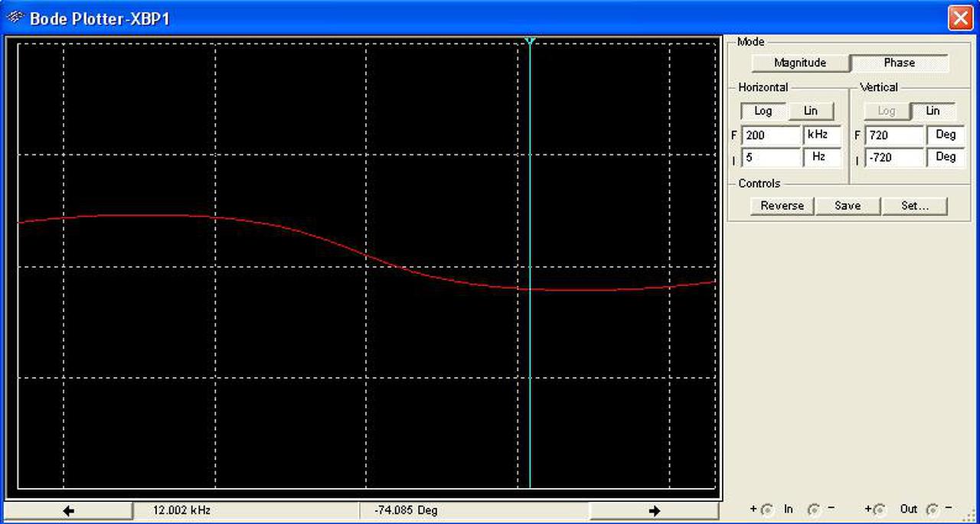Click the grayed vertical Log button
The width and height of the screenshot is (980, 524).
887,111
